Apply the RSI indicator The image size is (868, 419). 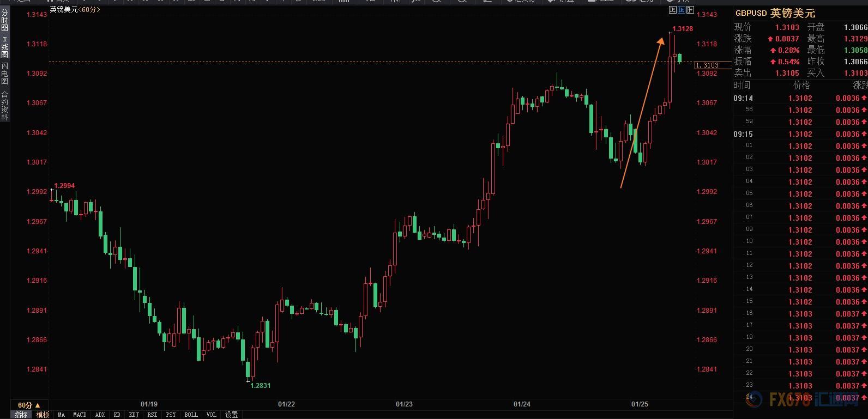(153, 415)
